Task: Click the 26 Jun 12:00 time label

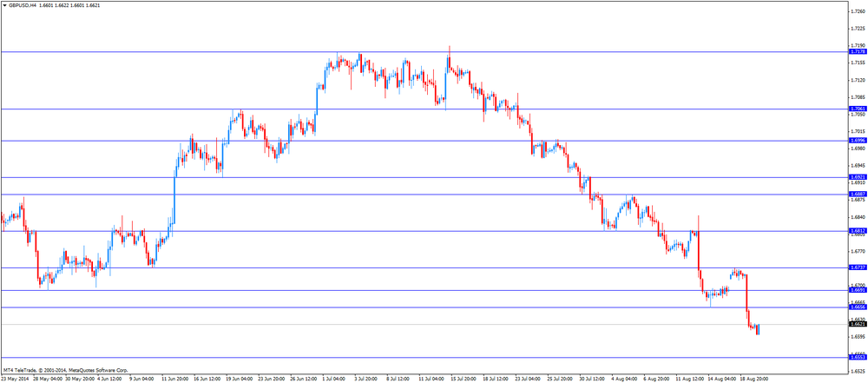Action: pos(305,380)
